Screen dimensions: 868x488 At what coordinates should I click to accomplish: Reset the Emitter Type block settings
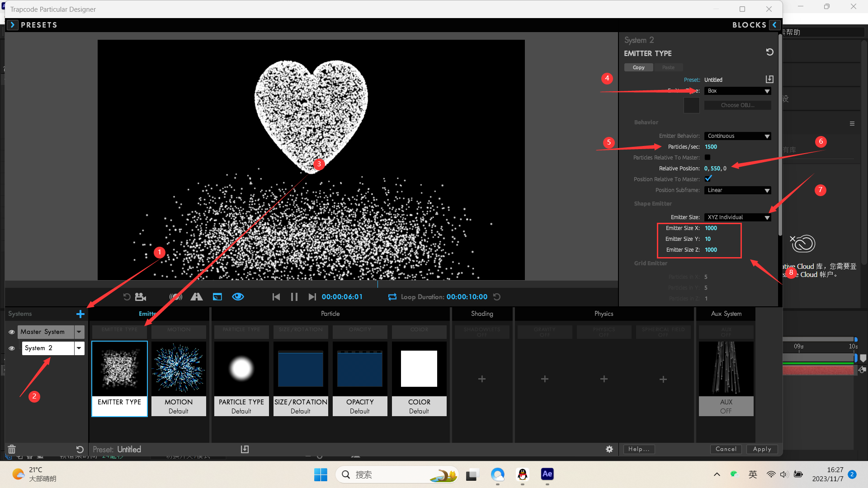(x=769, y=52)
